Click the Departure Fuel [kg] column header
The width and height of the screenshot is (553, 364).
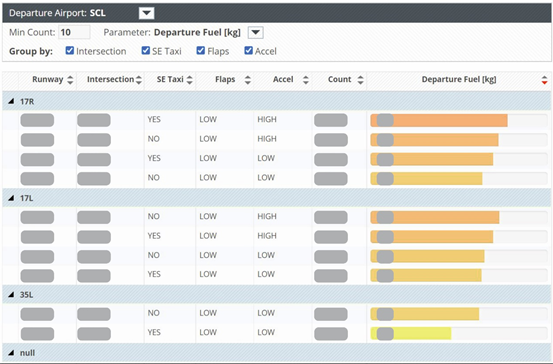tap(459, 80)
